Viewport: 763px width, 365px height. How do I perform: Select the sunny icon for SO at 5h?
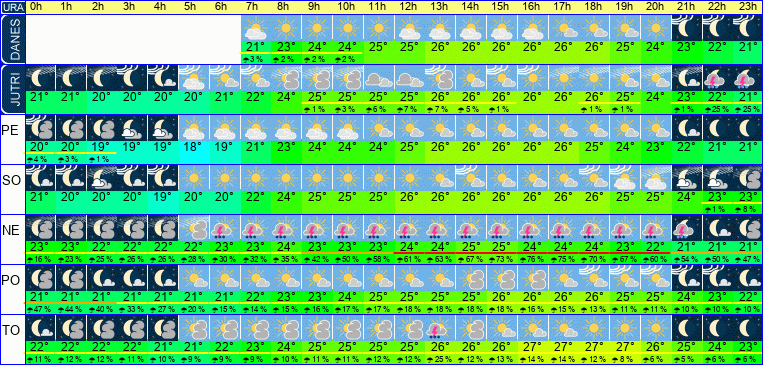[194, 178]
